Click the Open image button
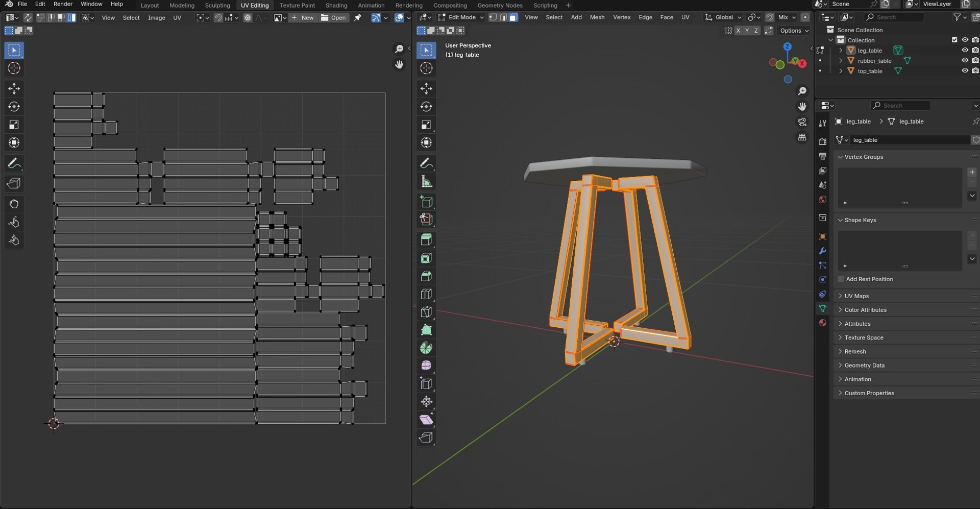Screen dimensions: 980x509 tap(333, 17)
